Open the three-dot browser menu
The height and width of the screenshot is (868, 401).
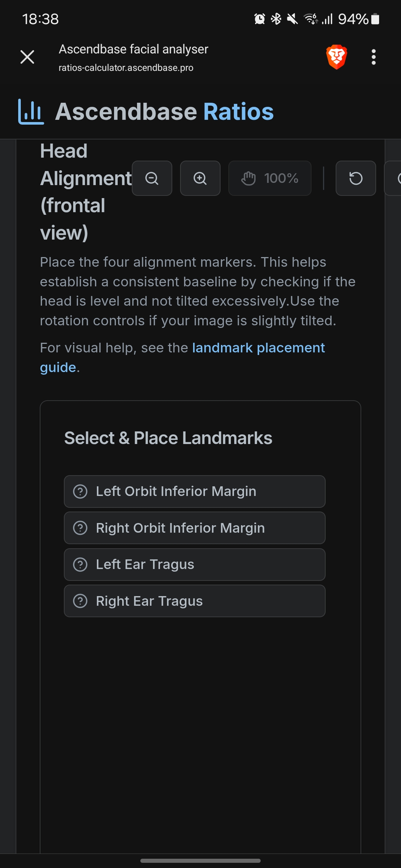(x=374, y=57)
